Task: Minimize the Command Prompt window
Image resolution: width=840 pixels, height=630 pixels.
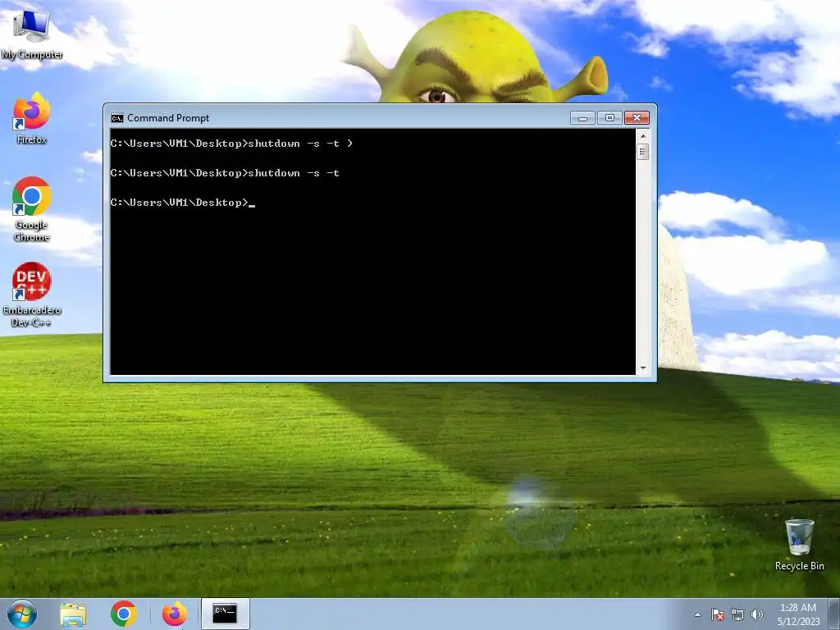Action: pos(583,118)
